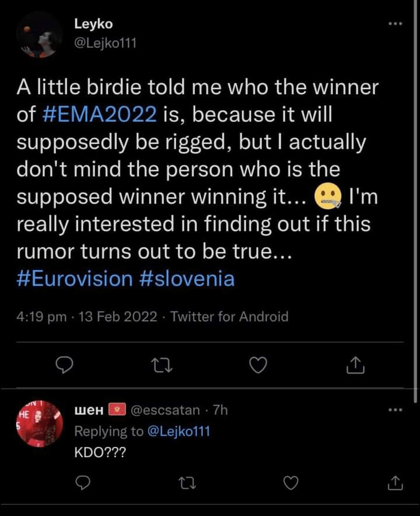Share Leyko's main tweet
The image size is (420, 516).
[355, 364]
